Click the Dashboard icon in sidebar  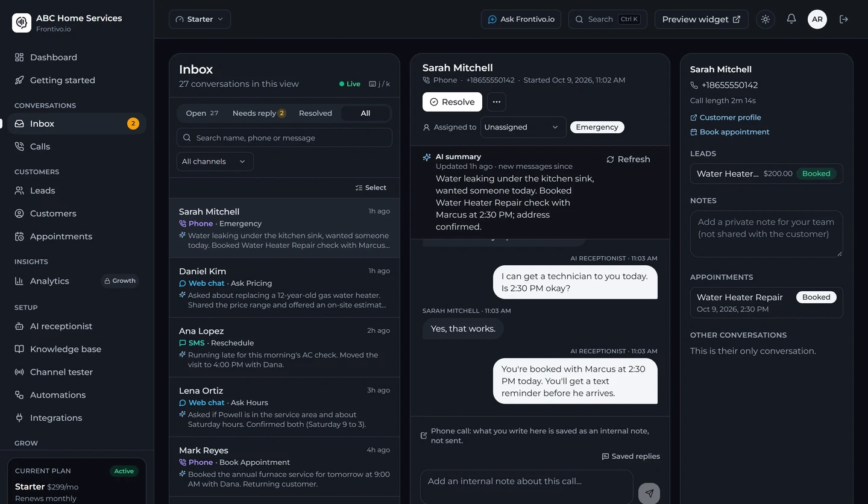pos(19,57)
